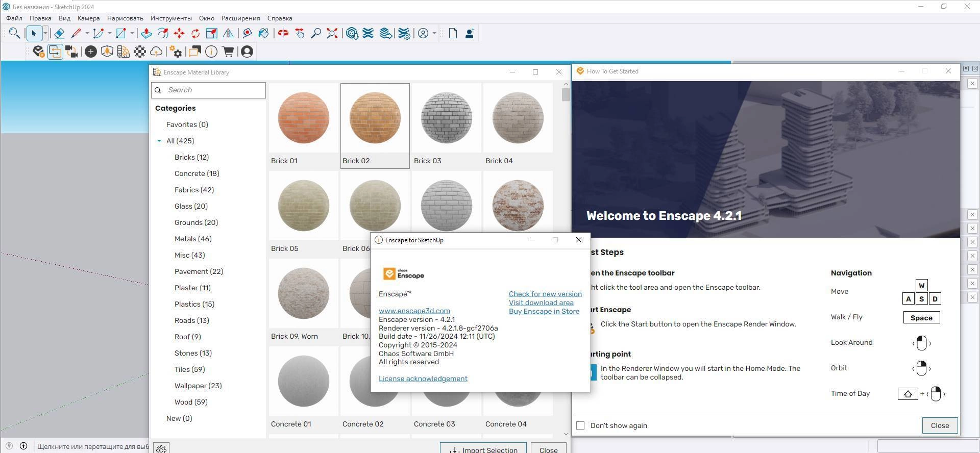Open the Arc tool dropdown arrow

point(109,33)
